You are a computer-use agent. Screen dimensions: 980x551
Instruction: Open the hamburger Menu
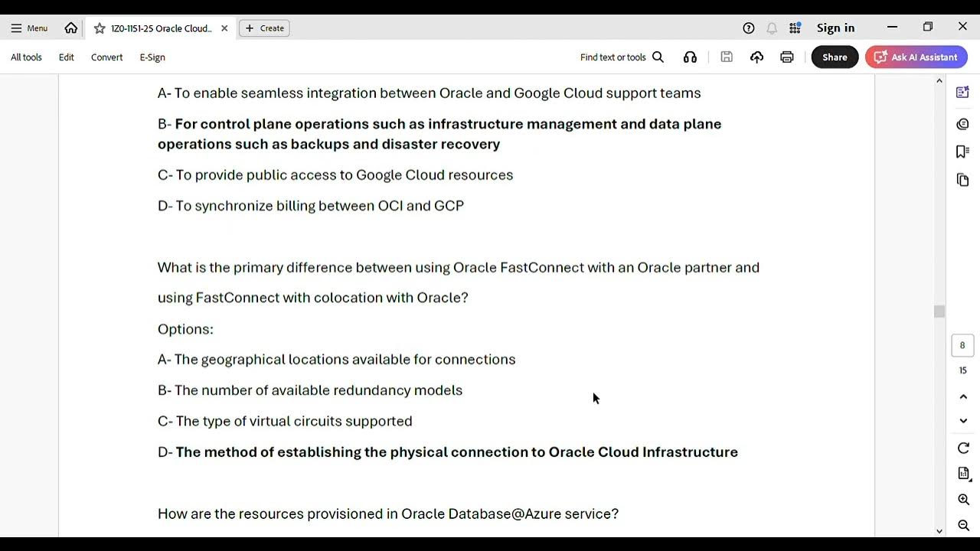tap(29, 28)
